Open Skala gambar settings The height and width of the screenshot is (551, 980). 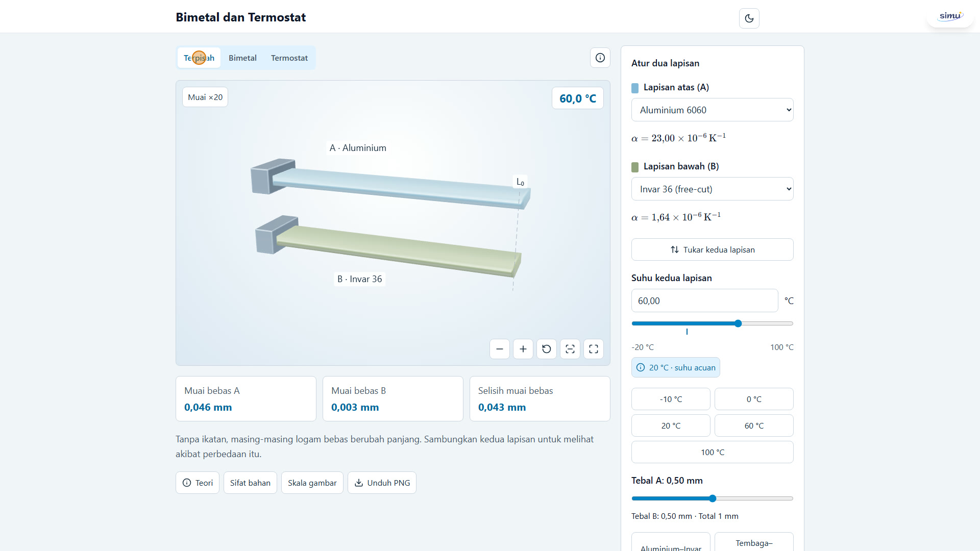(x=312, y=483)
